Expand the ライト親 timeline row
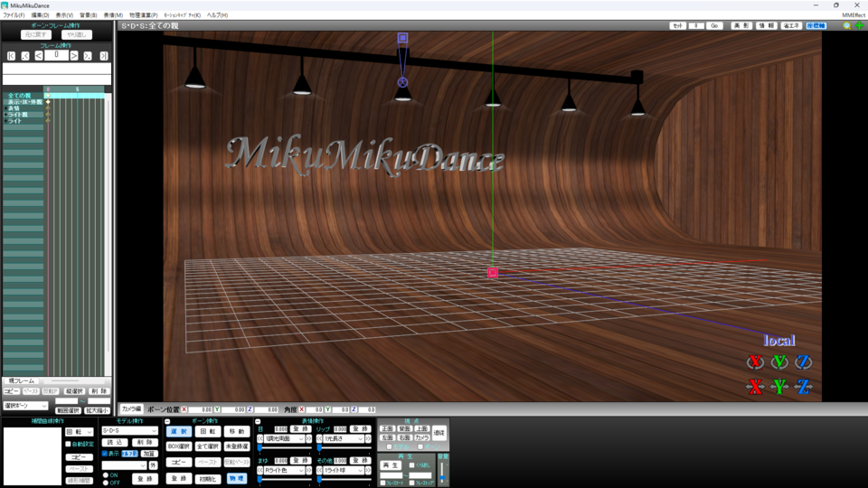 (5, 115)
